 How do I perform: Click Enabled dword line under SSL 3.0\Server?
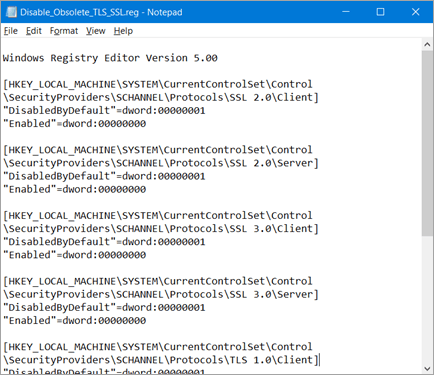point(75,321)
